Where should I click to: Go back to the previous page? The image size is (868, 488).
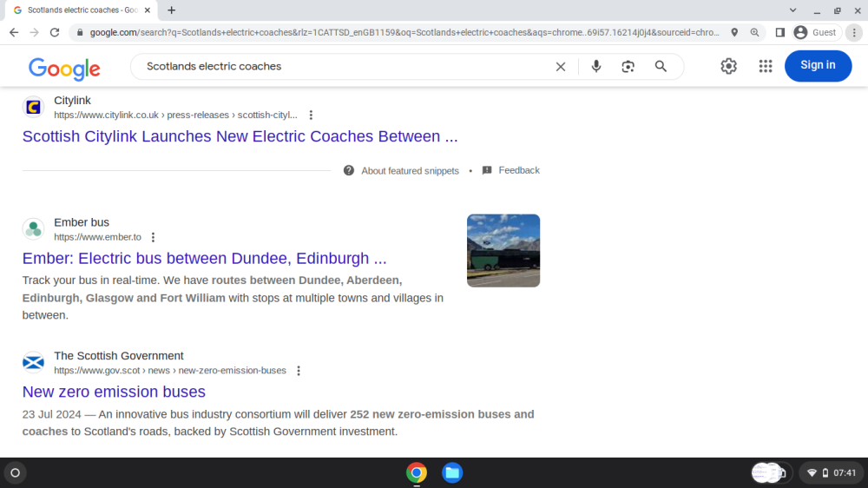pos(14,33)
